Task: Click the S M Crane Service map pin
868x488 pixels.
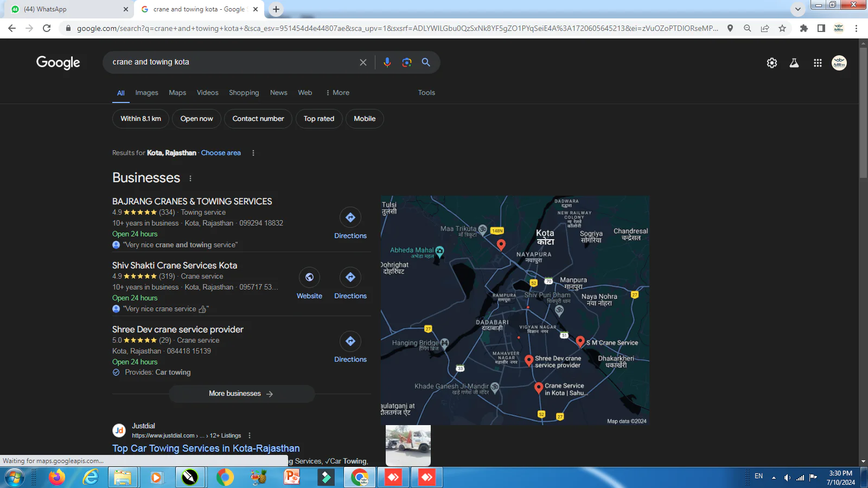Action: click(580, 341)
